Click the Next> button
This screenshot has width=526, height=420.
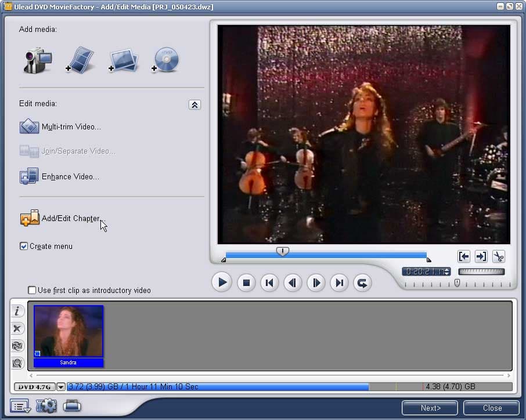(x=430, y=408)
